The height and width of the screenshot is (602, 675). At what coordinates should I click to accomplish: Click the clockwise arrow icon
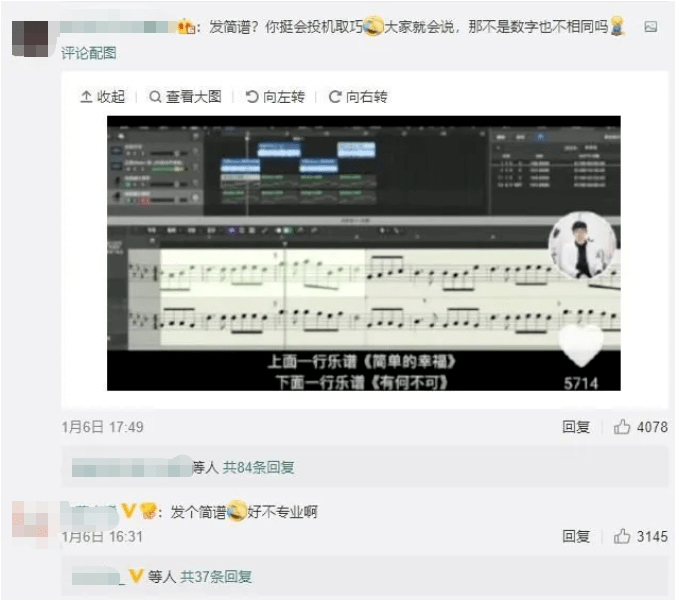(335, 96)
